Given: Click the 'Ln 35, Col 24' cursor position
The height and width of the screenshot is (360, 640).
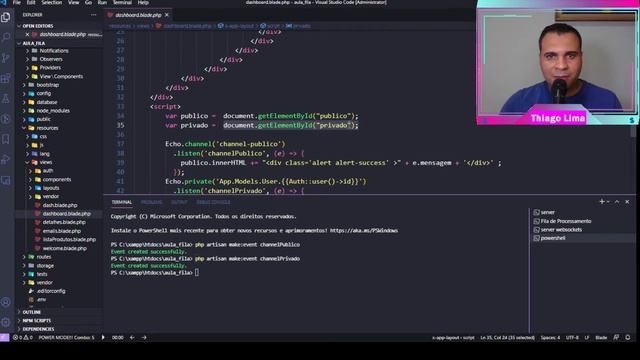Looking at the screenshot, I should pos(507,338).
